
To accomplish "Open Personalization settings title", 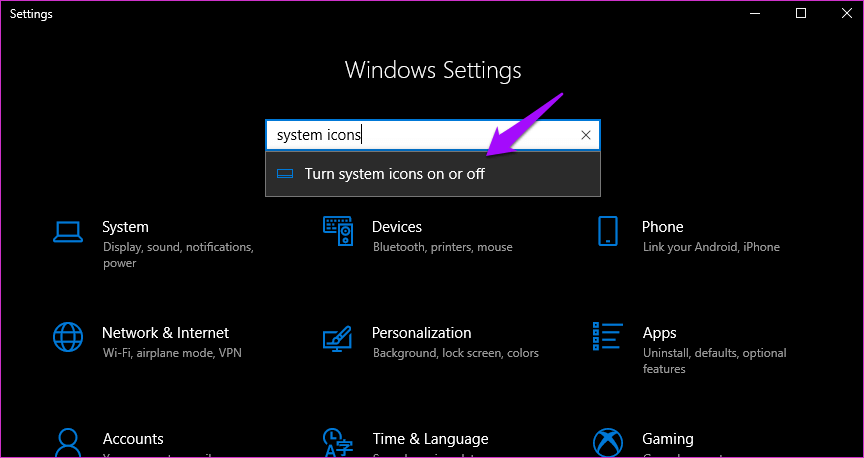I will click(422, 333).
